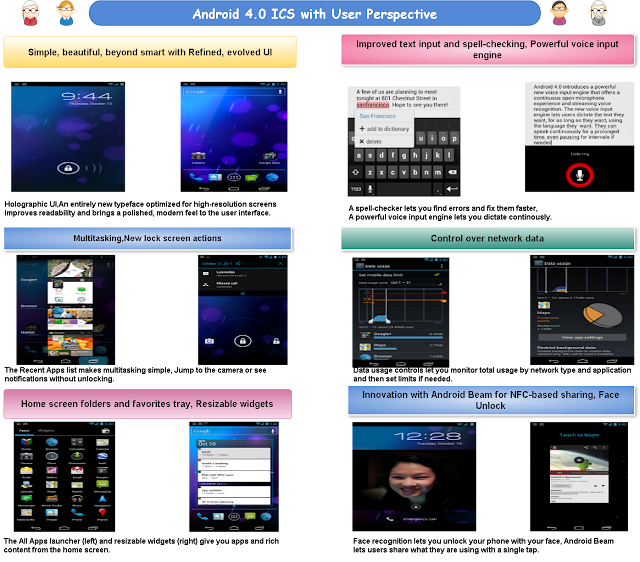Click the Face Unlock screenshot showing 12:28
The width and height of the screenshot is (640, 562).
pos(414,476)
